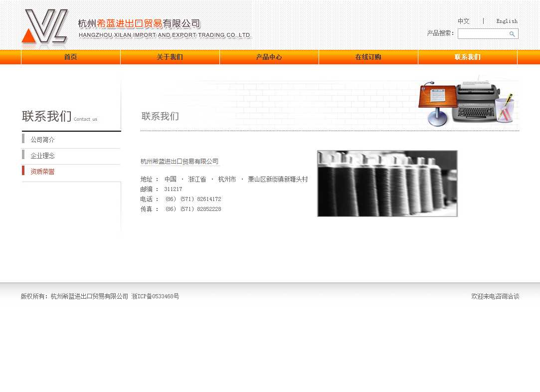The image size is (540, 392).
Task: Switch the language to 中文
Action: (x=463, y=21)
